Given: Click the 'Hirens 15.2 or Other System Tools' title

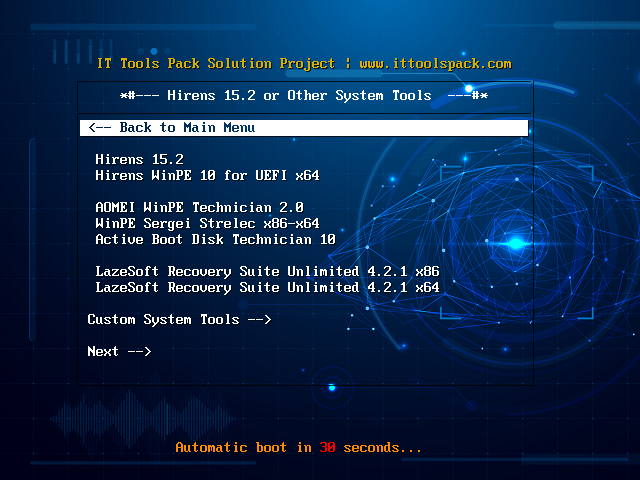Looking at the screenshot, I should [299, 96].
